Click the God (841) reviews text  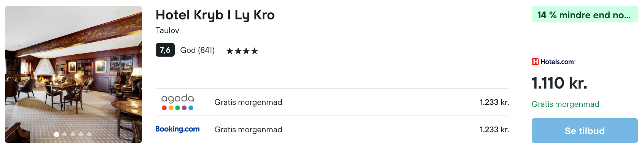[x=198, y=50]
